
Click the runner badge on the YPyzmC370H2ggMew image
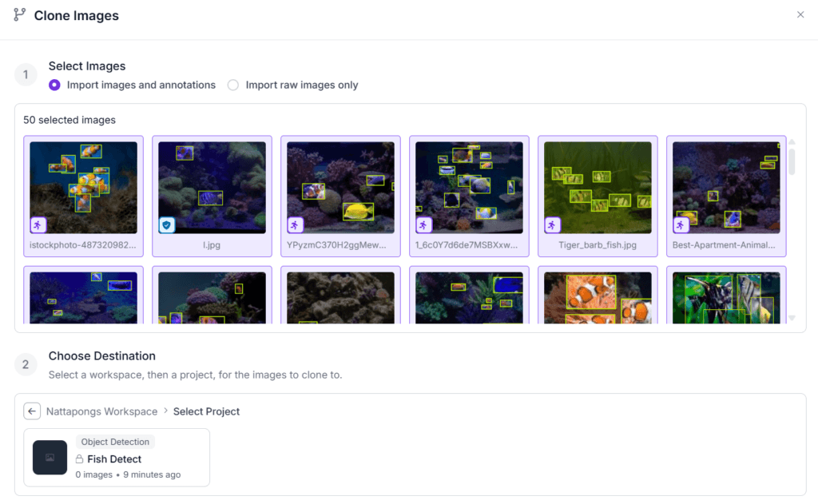tap(296, 225)
